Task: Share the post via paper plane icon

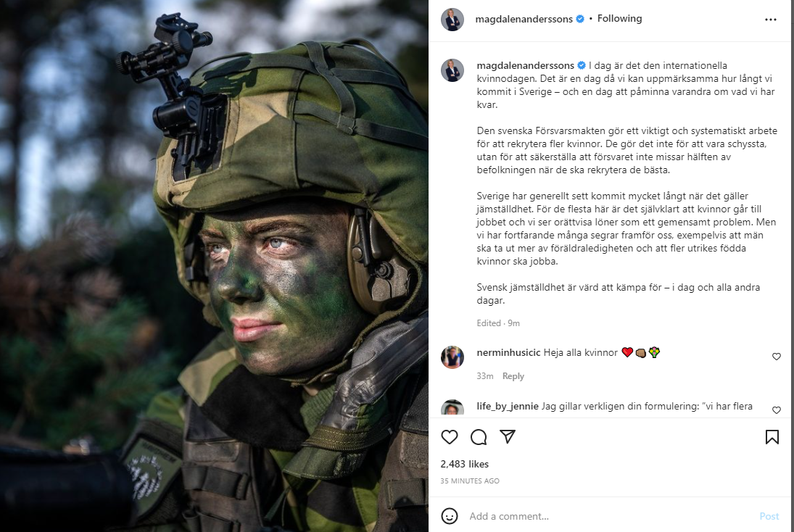Action: pos(508,436)
